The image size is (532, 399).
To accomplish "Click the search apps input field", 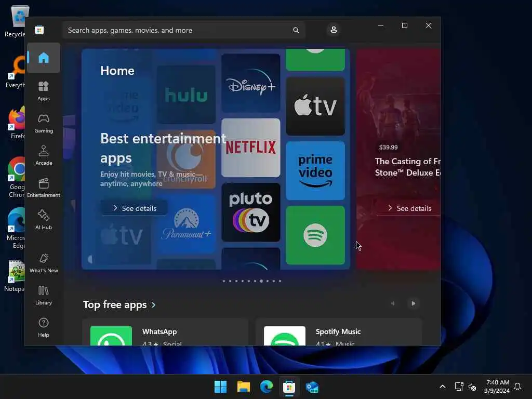I will point(183,30).
